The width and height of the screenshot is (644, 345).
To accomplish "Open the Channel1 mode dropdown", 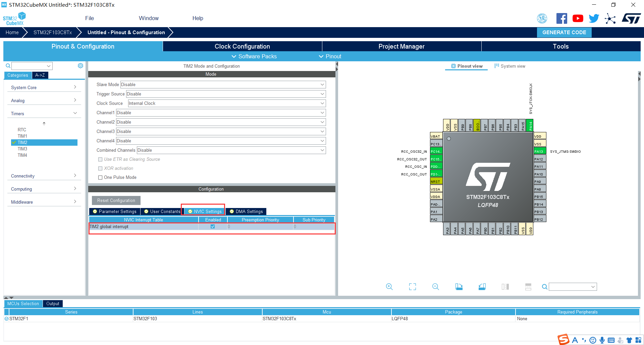I will click(x=221, y=113).
